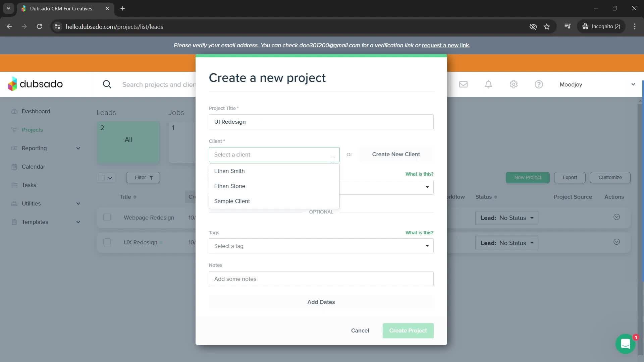Click Create New Client button

click(x=396, y=154)
